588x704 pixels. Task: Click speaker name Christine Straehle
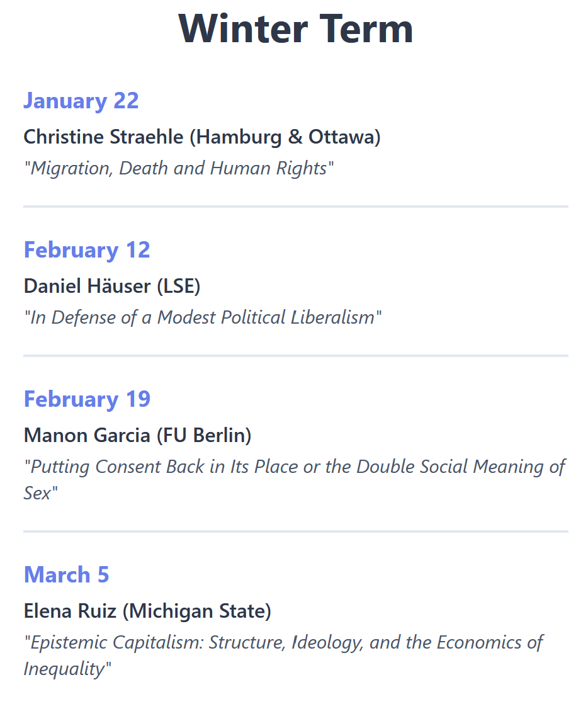(x=104, y=137)
